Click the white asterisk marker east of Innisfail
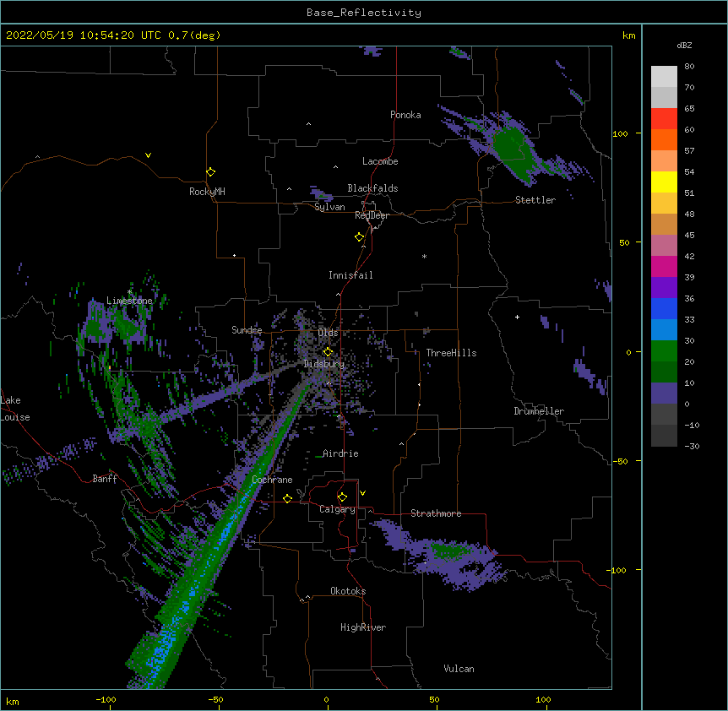 pyautogui.click(x=424, y=257)
